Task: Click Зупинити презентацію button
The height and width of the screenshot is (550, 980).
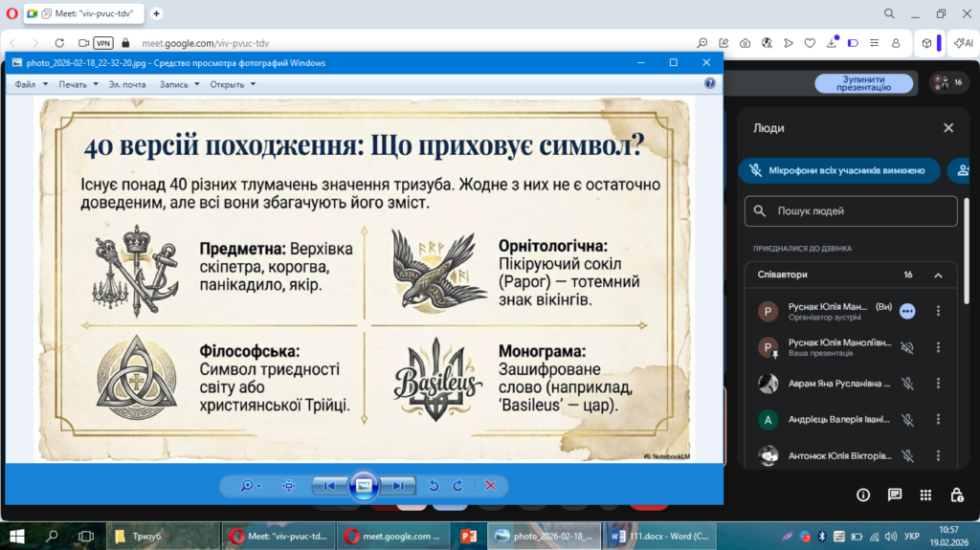Action: click(x=863, y=83)
